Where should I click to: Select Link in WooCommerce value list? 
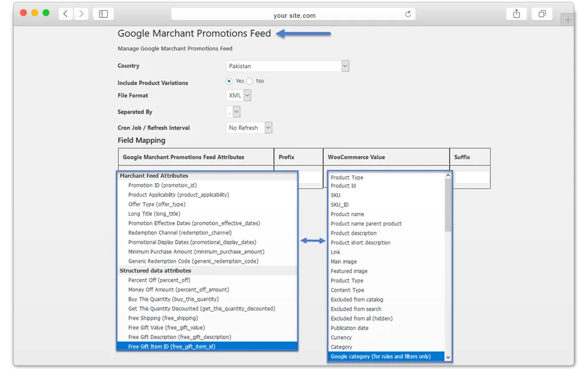[x=386, y=252]
